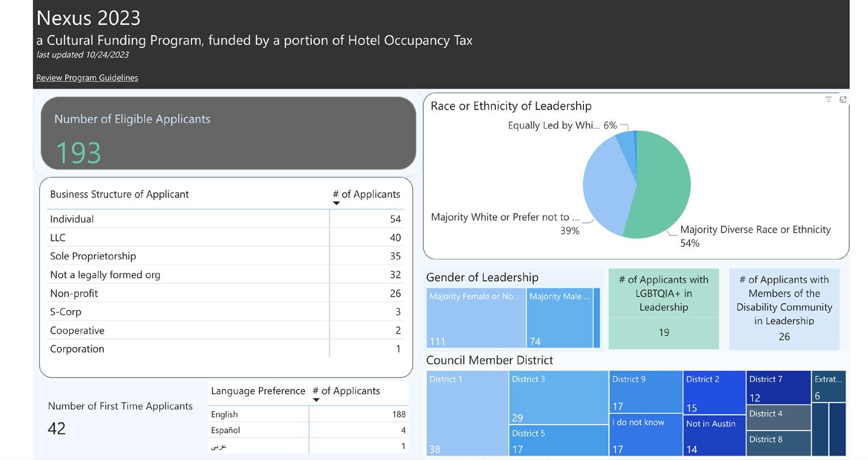
Task: Select the 'Not a legally formed org' row
Action: [225, 275]
